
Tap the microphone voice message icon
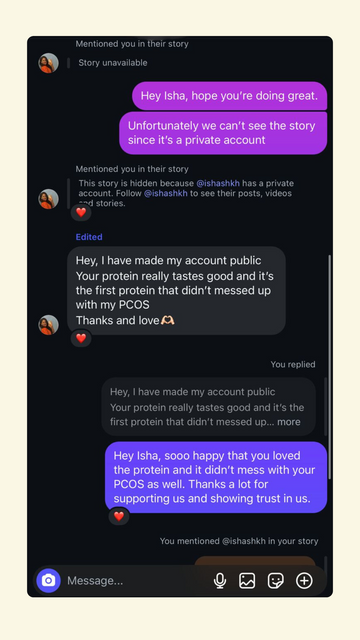tap(220, 580)
